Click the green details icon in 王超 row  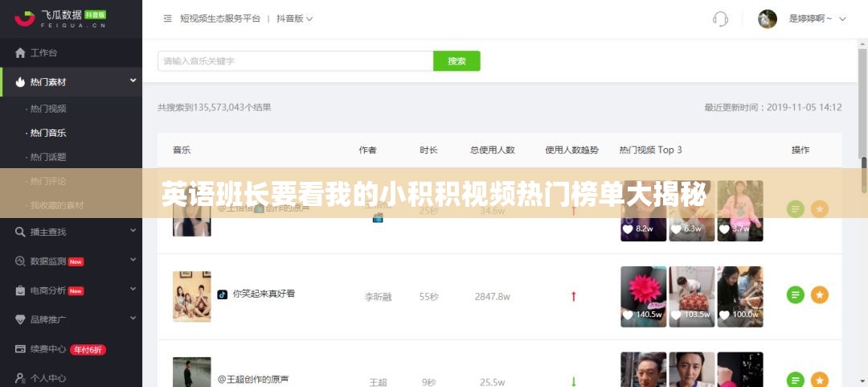796,379
